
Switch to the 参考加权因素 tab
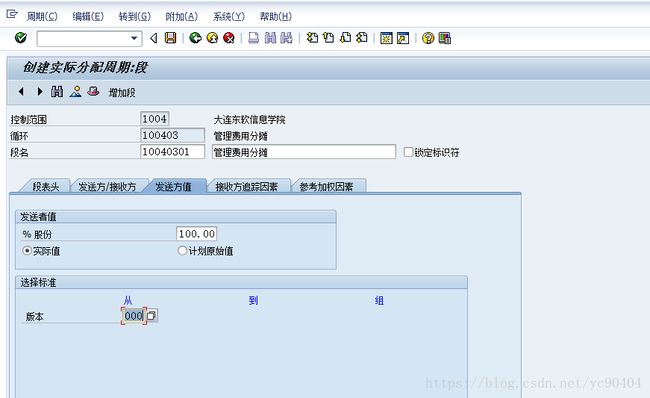[x=327, y=187]
